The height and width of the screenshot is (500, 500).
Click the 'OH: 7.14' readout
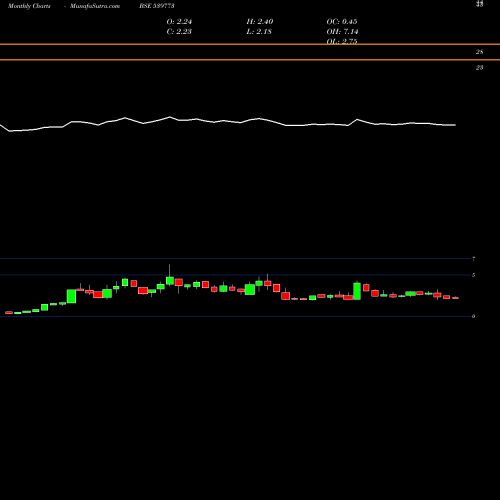tap(342, 32)
